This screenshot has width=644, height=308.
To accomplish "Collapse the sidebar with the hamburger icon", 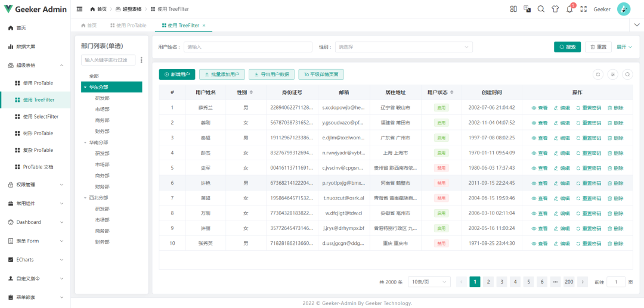I will click(x=80, y=9).
